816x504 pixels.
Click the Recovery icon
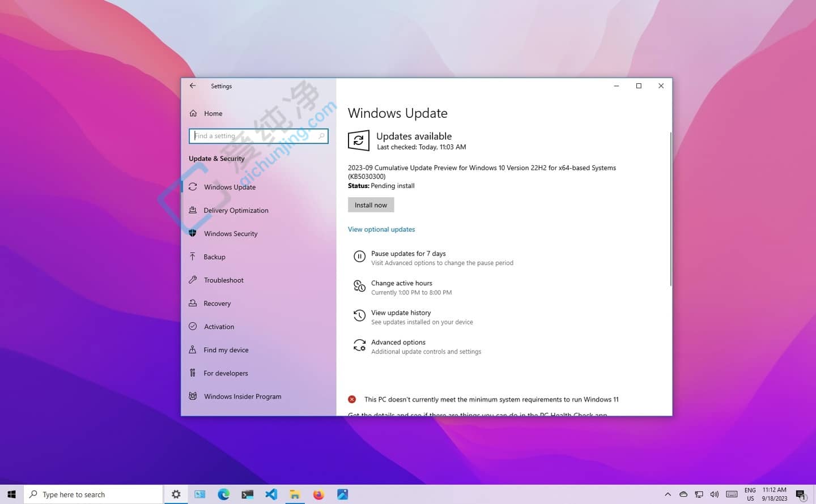click(x=193, y=303)
